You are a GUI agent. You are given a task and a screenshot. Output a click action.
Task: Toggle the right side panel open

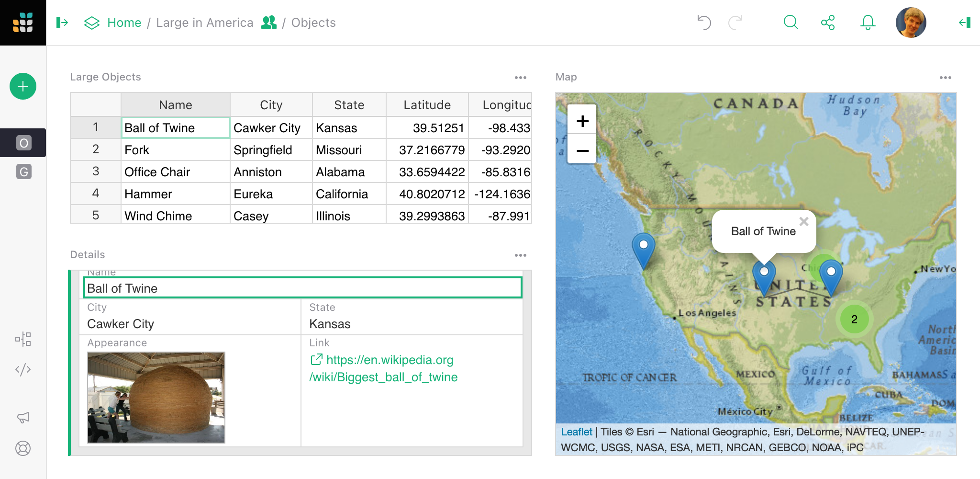(x=965, y=23)
